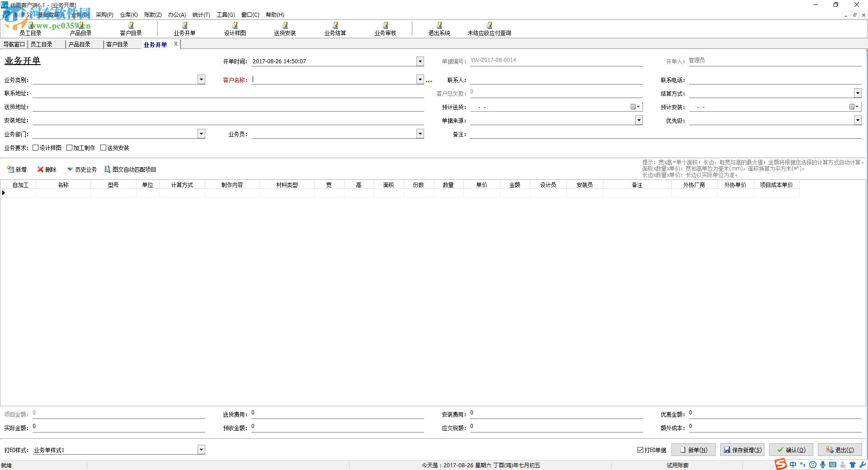Image resolution: width=868 pixels, height=470 pixels.
Task: Uncheck the 打印单据 checkbox
Action: point(640,450)
